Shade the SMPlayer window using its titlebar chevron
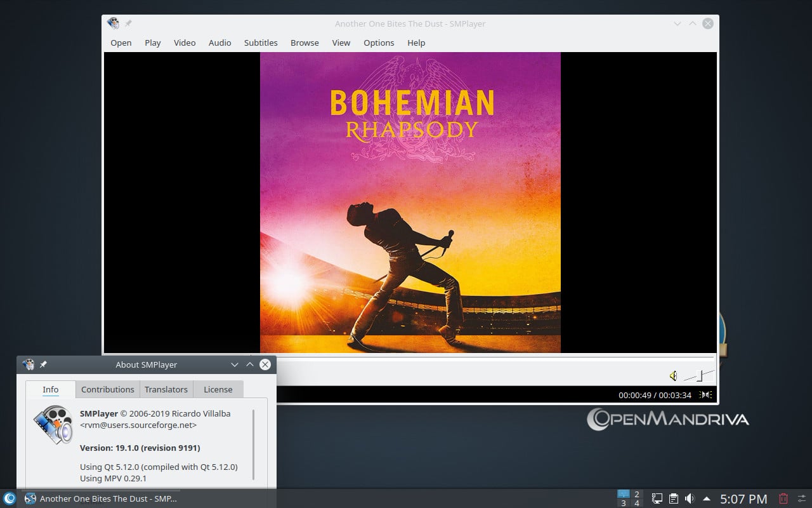 click(677, 23)
